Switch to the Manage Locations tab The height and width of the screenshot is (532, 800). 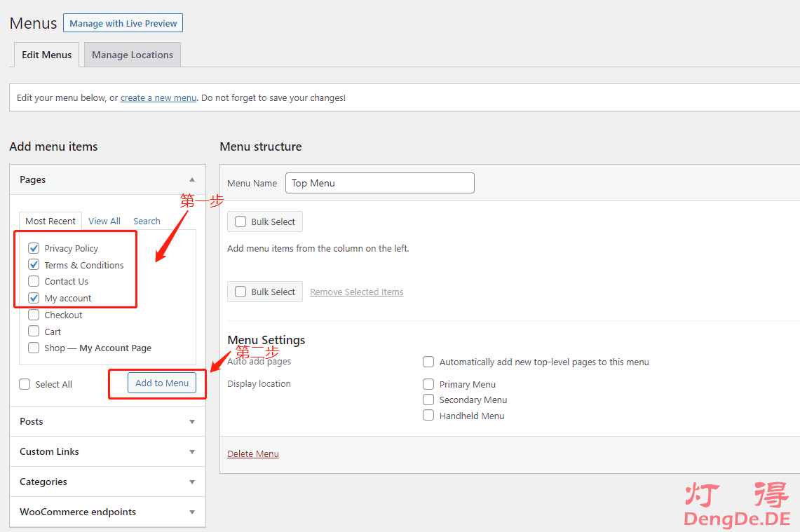[132, 55]
